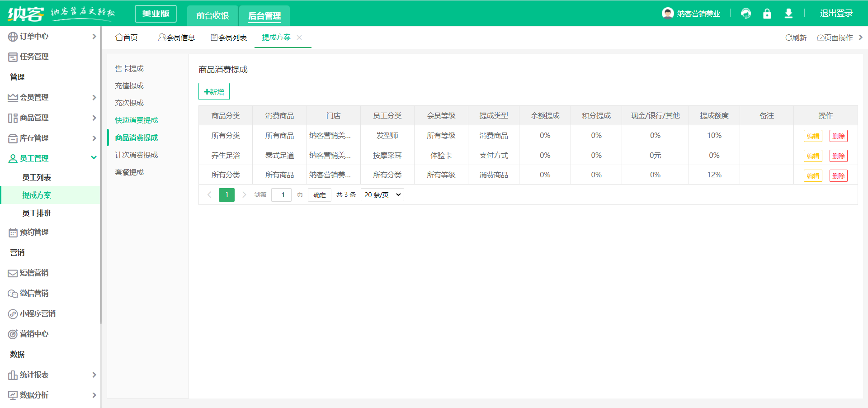
Task: Open 员工排班 in sidebar
Action: (37, 213)
